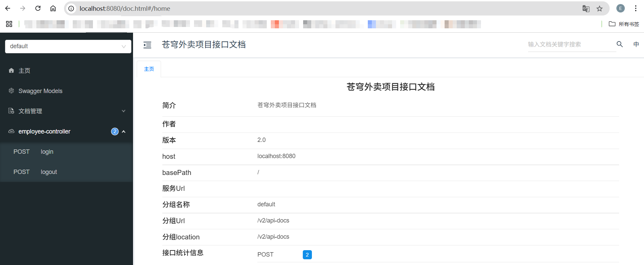Click the 文档管理 document icon
Viewport: 644px width, 265px height.
11,111
